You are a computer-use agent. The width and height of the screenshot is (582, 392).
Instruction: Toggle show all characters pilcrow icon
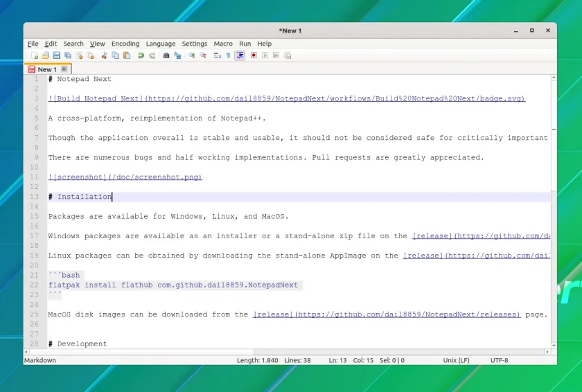tap(228, 55)
